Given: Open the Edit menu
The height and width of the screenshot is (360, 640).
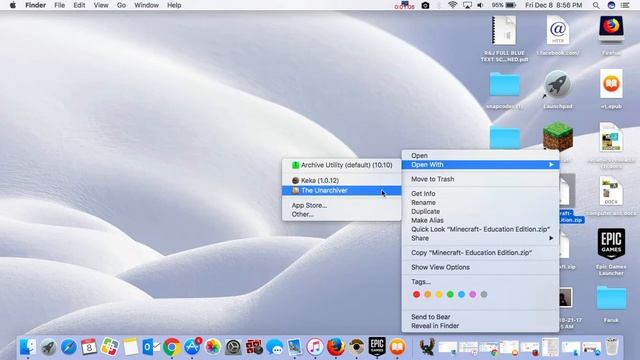Looking at the screenshot, I should tap(79, 5).
